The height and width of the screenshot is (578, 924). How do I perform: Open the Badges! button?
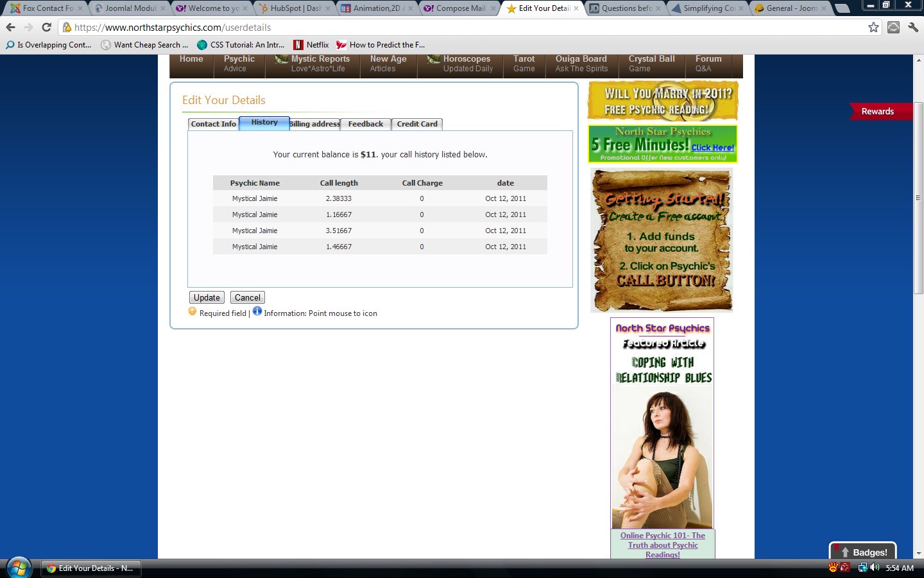pos(862,551)
